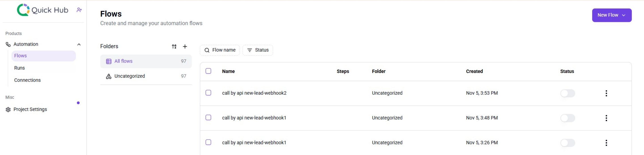Enable the new-lead-webhook2 flow status toggle

coord(568,93)
